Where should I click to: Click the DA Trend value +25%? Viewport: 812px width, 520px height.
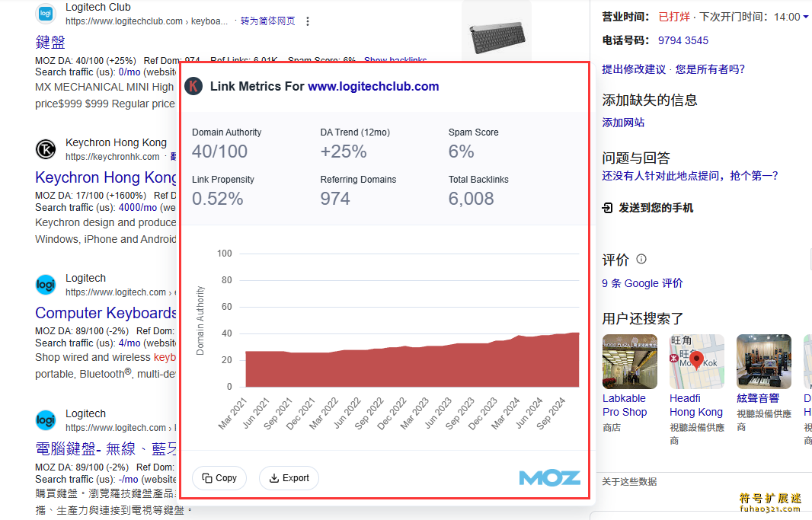pos(344,152)
